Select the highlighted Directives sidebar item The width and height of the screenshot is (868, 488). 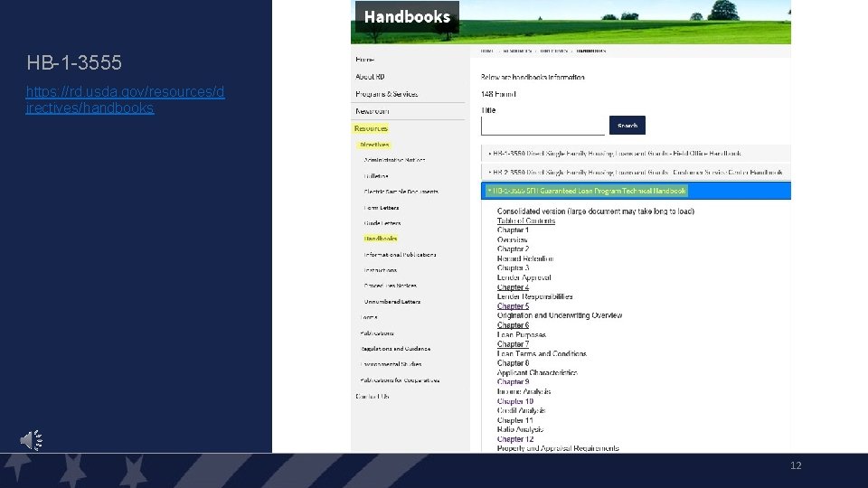(x=374, y=145)
